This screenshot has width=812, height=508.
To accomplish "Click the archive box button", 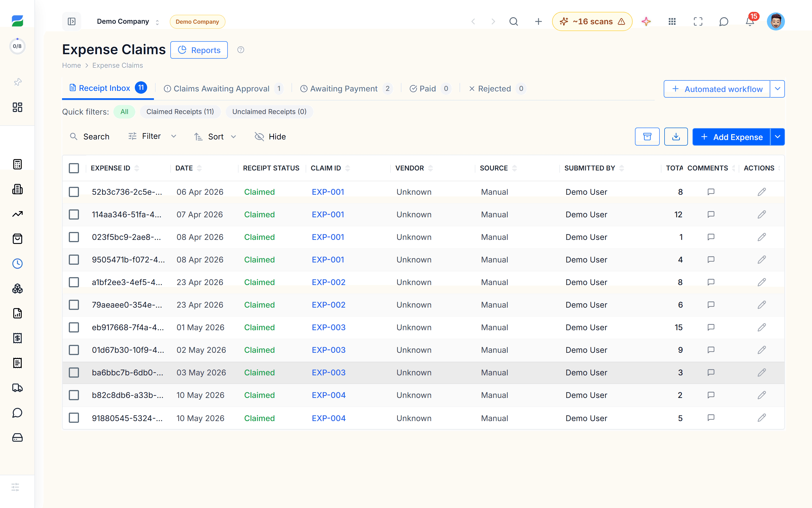I will [647, 137].
